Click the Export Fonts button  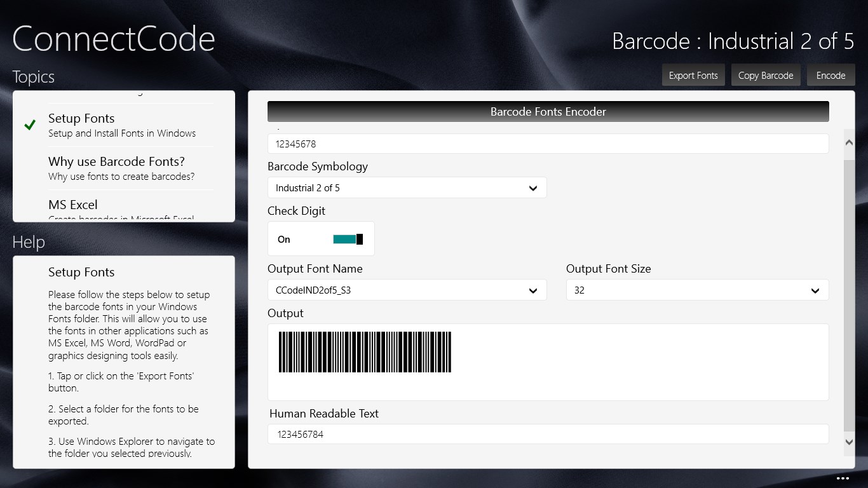pos(693,74)
